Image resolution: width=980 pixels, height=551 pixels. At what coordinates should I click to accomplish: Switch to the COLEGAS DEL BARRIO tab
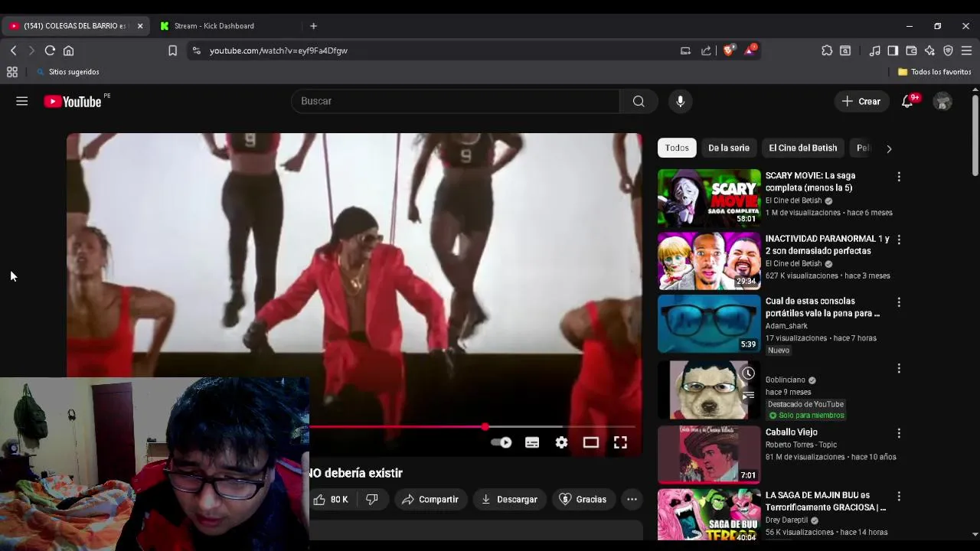(73, 26)
